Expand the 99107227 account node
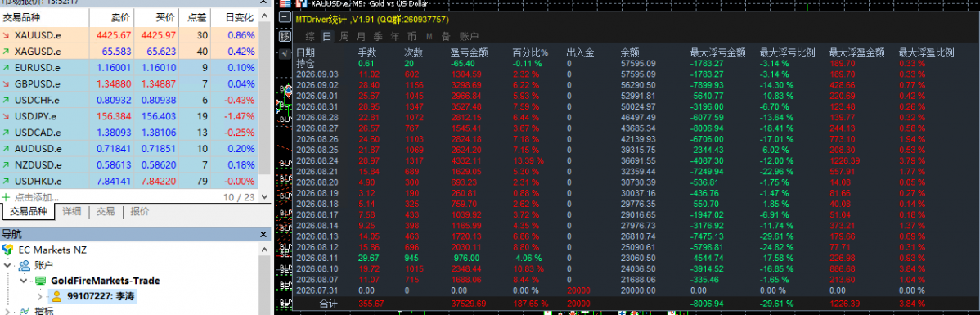This screenshot has width=980, height=315. point(41,296)
